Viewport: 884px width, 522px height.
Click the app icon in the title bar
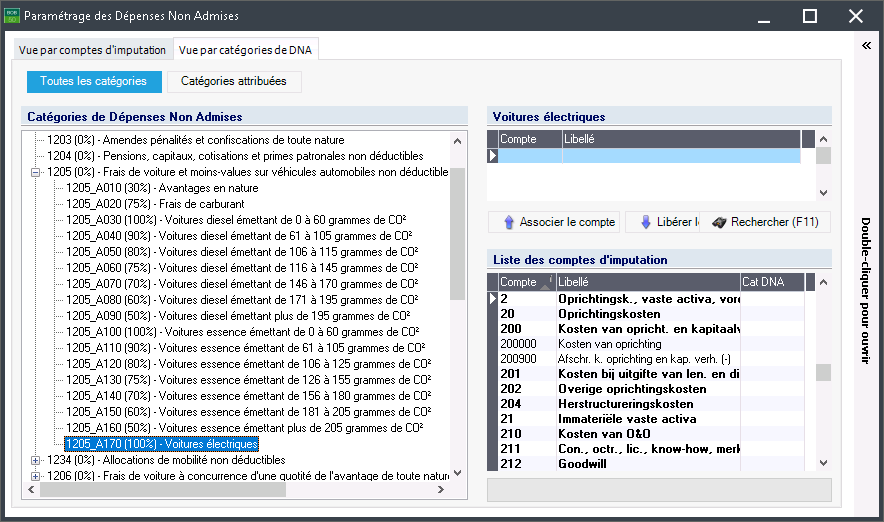pos(11,16)
